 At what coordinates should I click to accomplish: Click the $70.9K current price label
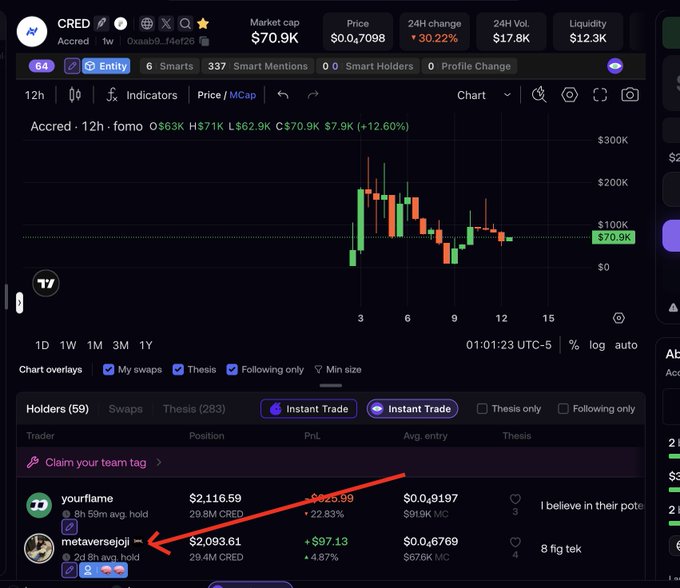tap(614, 237)
